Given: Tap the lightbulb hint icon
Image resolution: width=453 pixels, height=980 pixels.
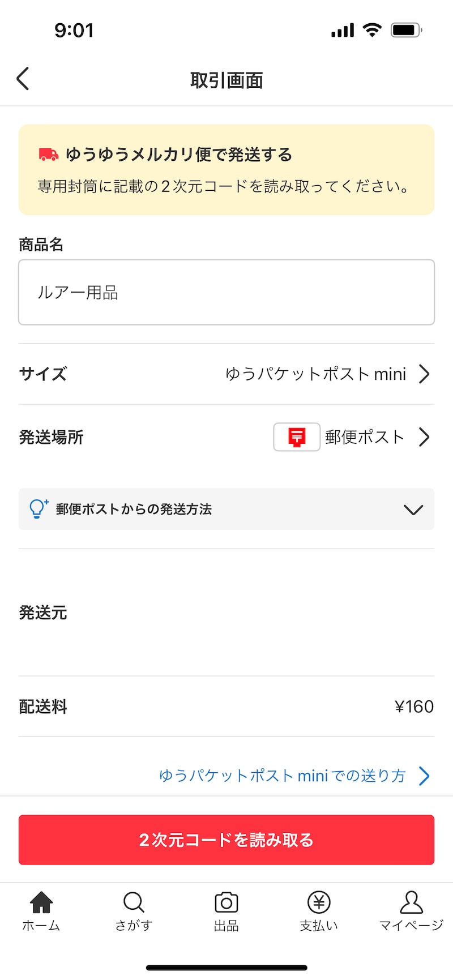Looking at the screenshot, I should pyautogui.click(x=39, y=509).
